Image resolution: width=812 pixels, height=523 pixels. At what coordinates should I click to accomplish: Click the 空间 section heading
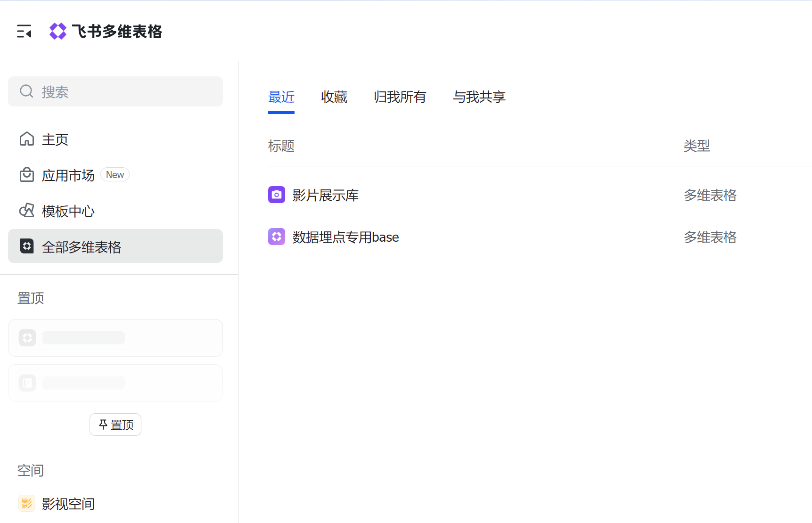(x=31, y=470)
